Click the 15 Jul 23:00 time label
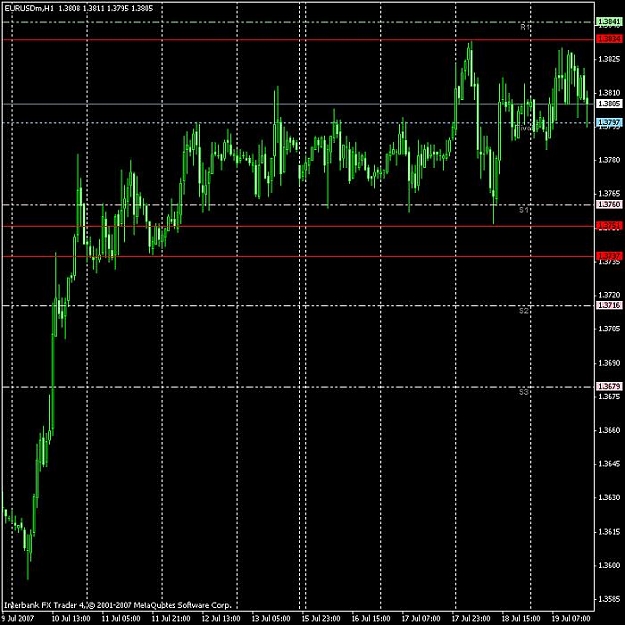This screenshot has height=625, width=625. (320, 619)
